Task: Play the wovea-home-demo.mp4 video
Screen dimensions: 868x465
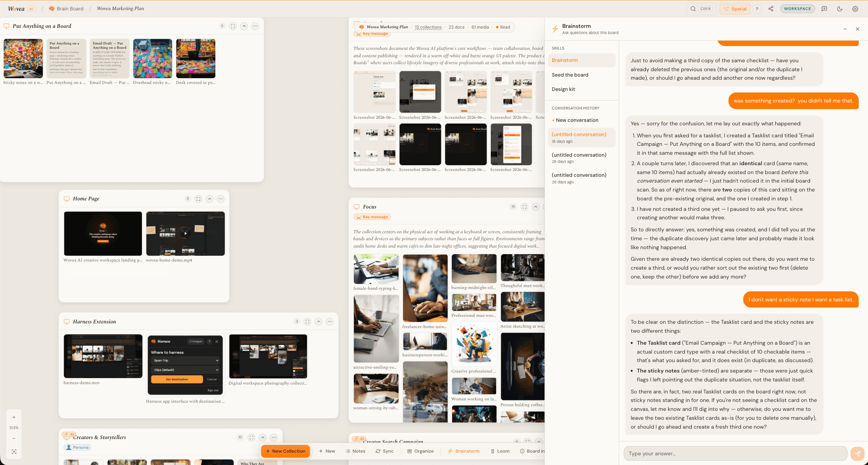Action: 186,234
